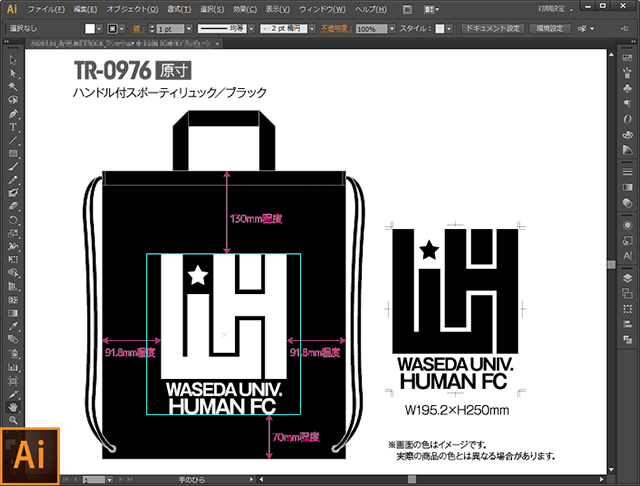
Task: Open the スタイル graphic style dropdown
Action: pos(449,29)
